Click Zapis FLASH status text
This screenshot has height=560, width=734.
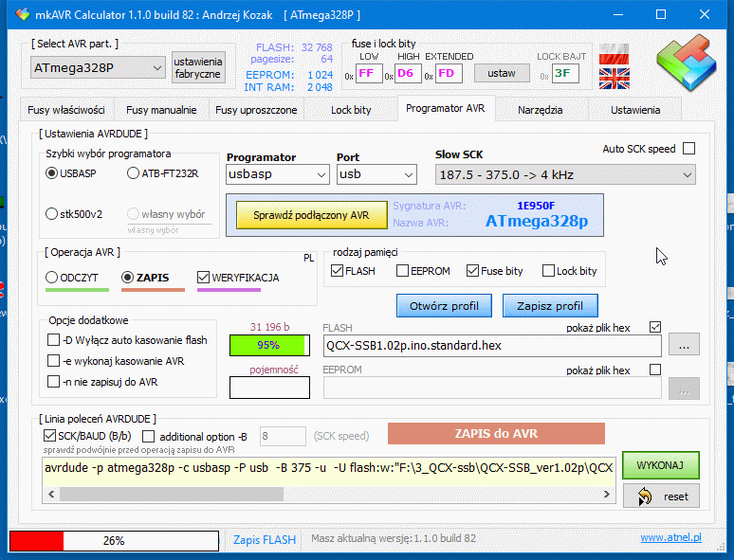tap(265, 540)
